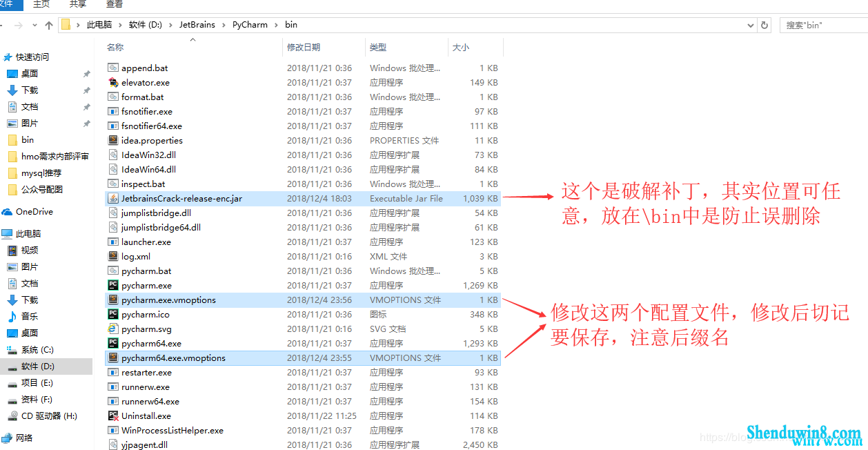Select the jumplistbridge64.dll file name
The height and width of the screenshot is (450, 868).
[161, 227]
